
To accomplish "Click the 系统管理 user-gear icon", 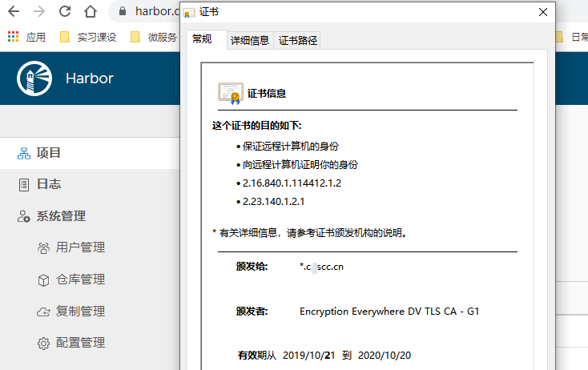I will 23,217.
